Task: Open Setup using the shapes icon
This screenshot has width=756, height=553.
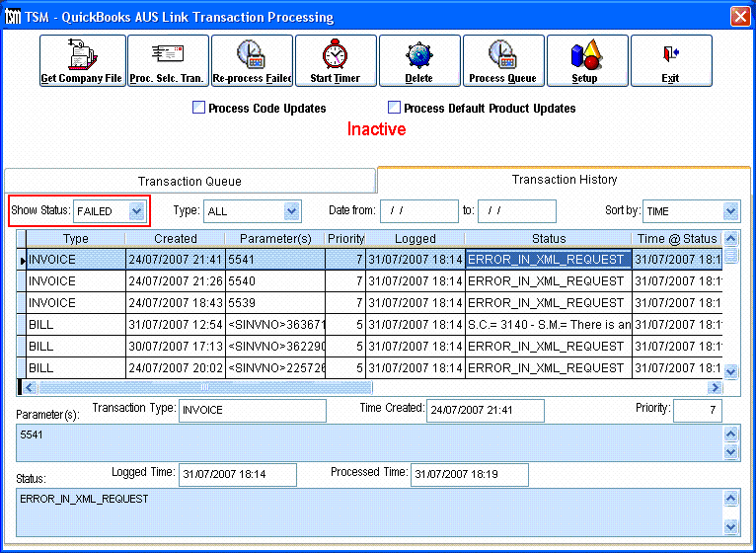Action: (x=585, y=60)
